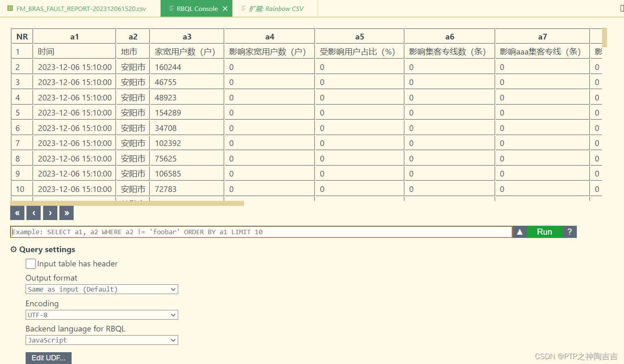Click the up-arrow toggle beside the query box

(519, 231)
